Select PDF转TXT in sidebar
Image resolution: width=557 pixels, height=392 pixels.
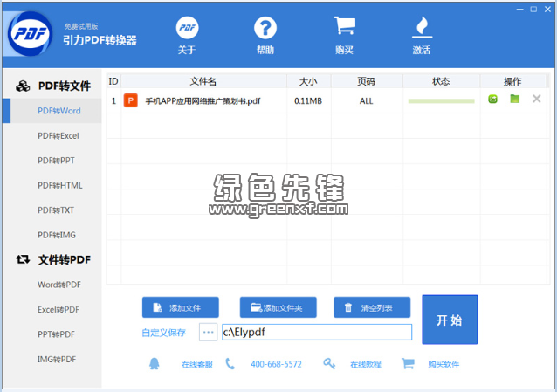(x=56, y=210)
